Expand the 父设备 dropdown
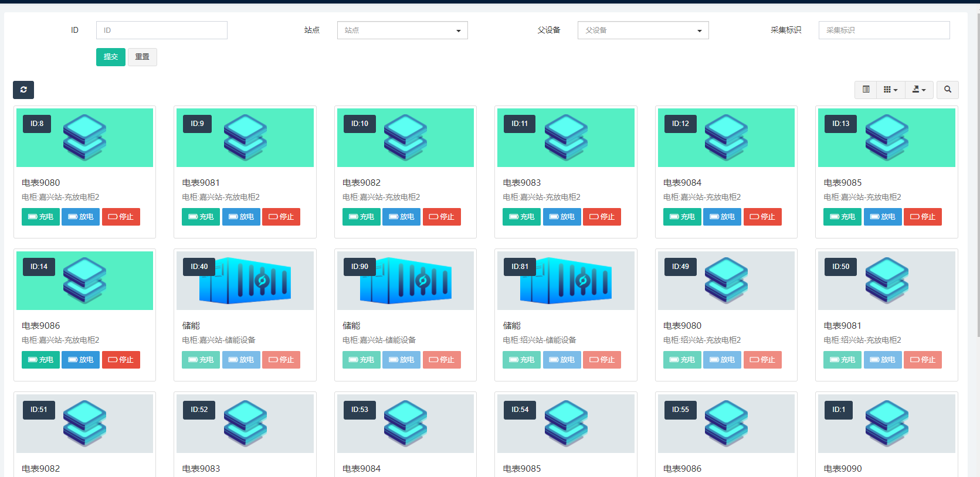The image size is (980, 477). (643, 30)
